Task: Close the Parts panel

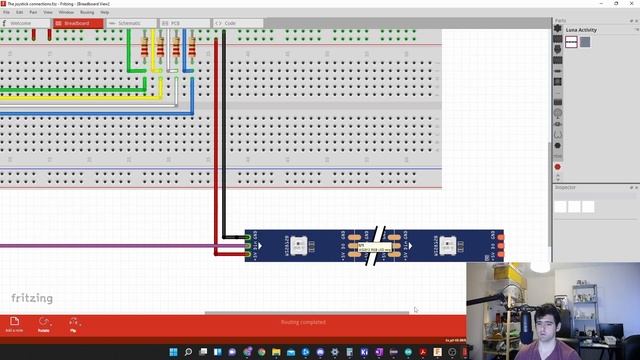Action: tap(636, 21)
